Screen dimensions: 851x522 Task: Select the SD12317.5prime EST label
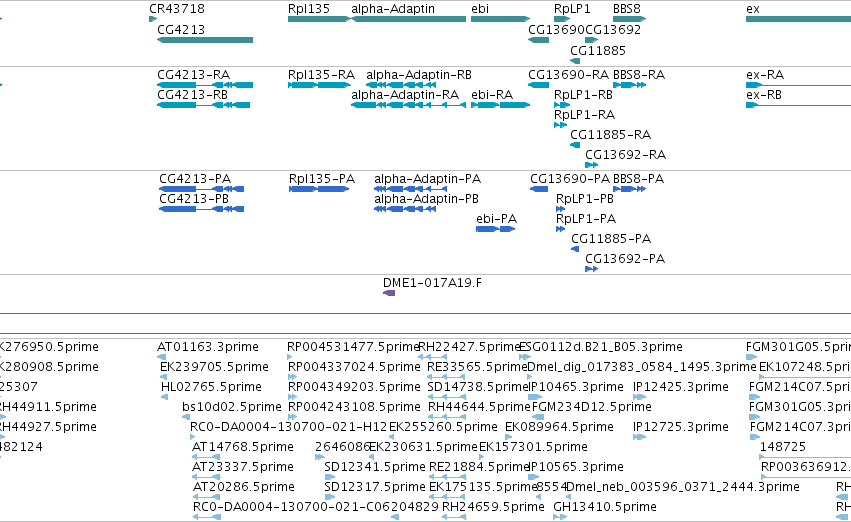375,487
